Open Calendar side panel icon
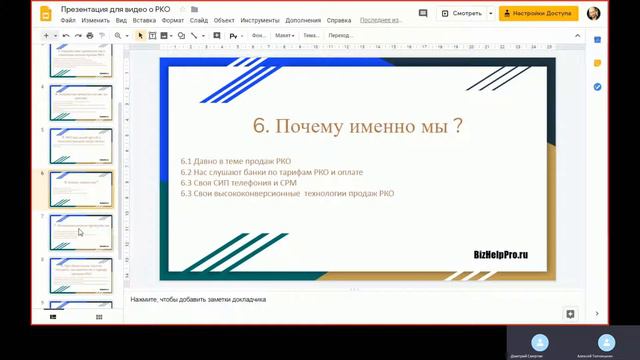The image size is (640, 360). click(597, 40)
